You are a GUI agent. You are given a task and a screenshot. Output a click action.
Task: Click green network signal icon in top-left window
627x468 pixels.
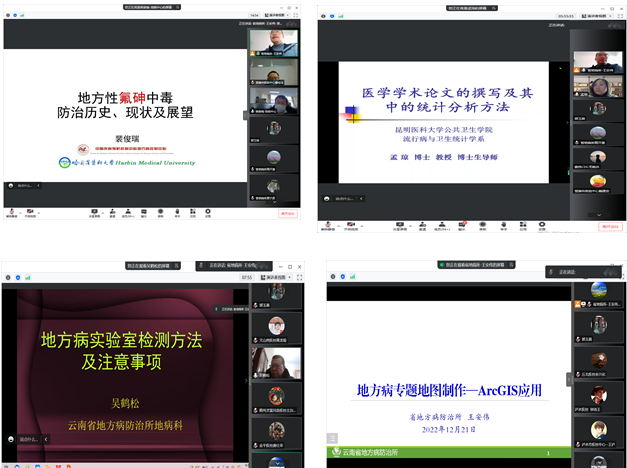pyautogui.click(x=22, y=15)
